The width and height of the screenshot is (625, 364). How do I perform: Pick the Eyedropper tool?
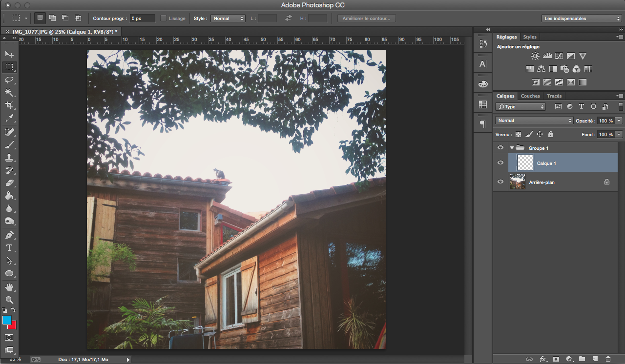pos(9,118)
